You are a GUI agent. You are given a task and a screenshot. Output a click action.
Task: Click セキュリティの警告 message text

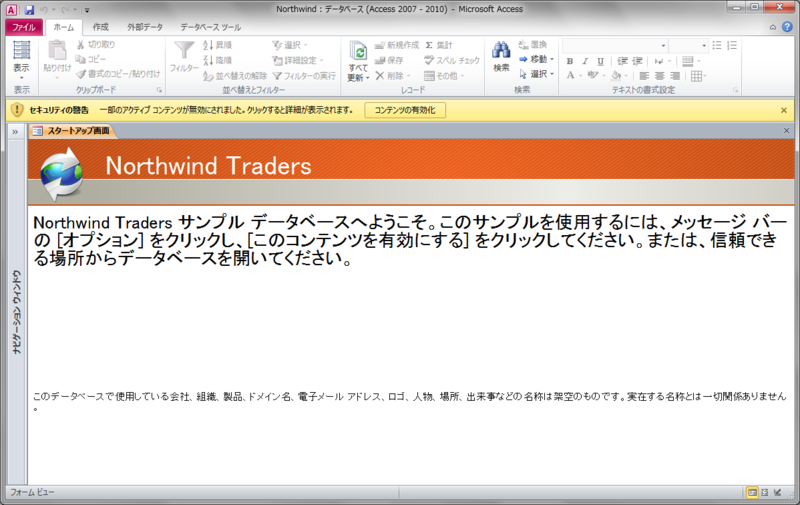point(59,110)
